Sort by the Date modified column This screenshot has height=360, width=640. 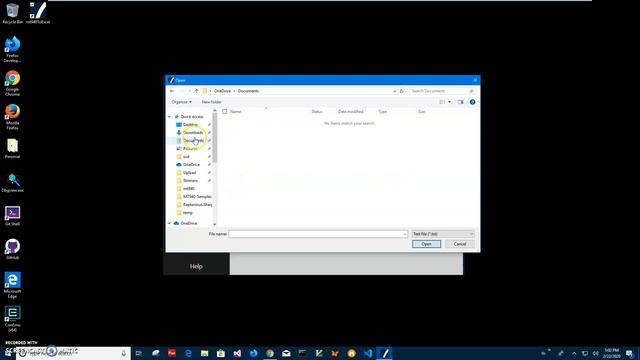point(351,111)
